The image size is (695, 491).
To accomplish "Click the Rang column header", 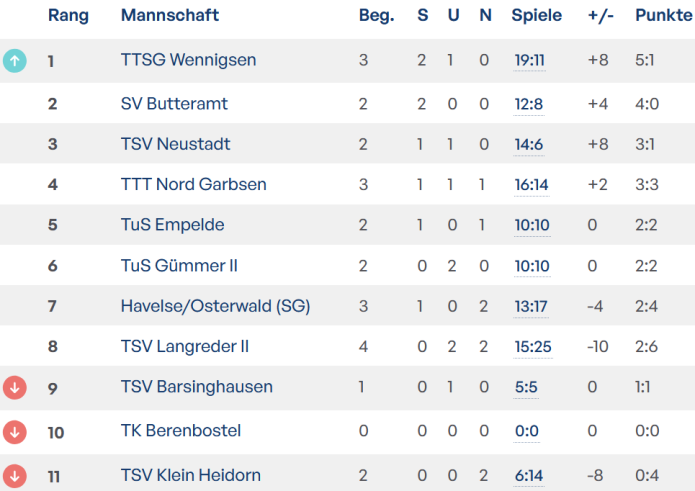I will coord(68,16).
